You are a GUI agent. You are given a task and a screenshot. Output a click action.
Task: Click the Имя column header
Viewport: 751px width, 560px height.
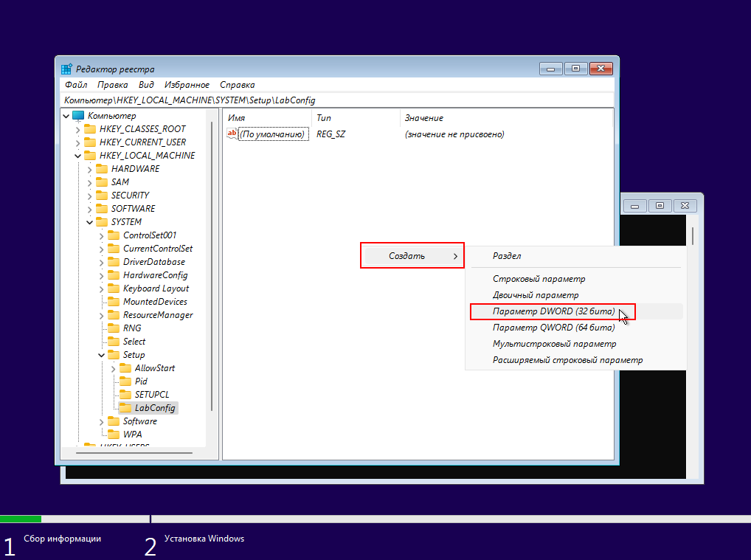coord(236,118)
